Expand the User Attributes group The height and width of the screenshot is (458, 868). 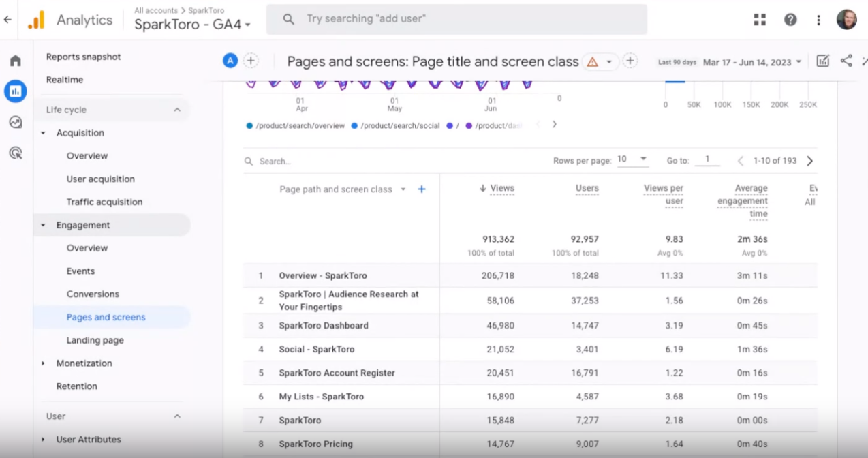pyautogui.click(x=43, y=440)
